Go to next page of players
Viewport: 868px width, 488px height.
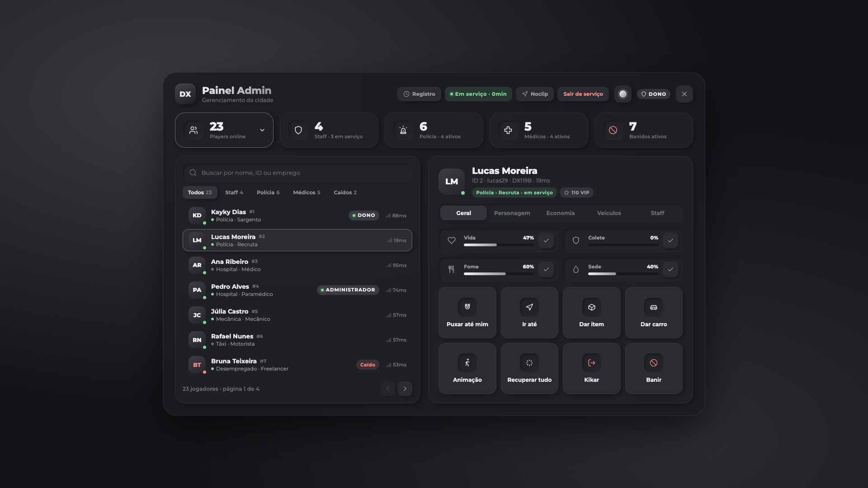[405, 389]
